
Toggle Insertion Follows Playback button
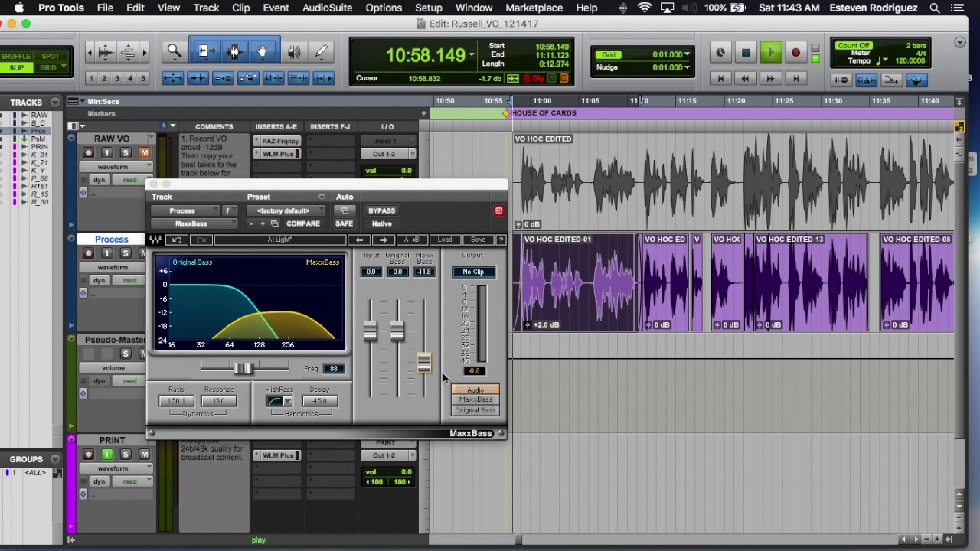coord(324,78)
